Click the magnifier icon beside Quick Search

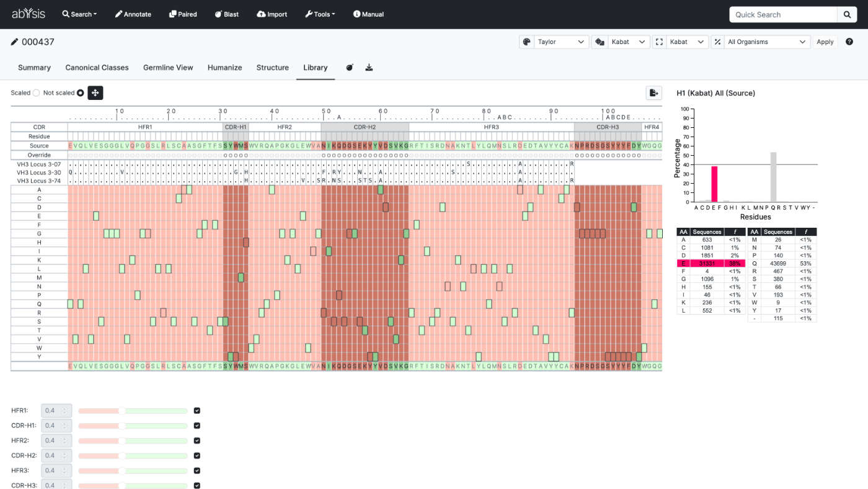coord(847,15)
